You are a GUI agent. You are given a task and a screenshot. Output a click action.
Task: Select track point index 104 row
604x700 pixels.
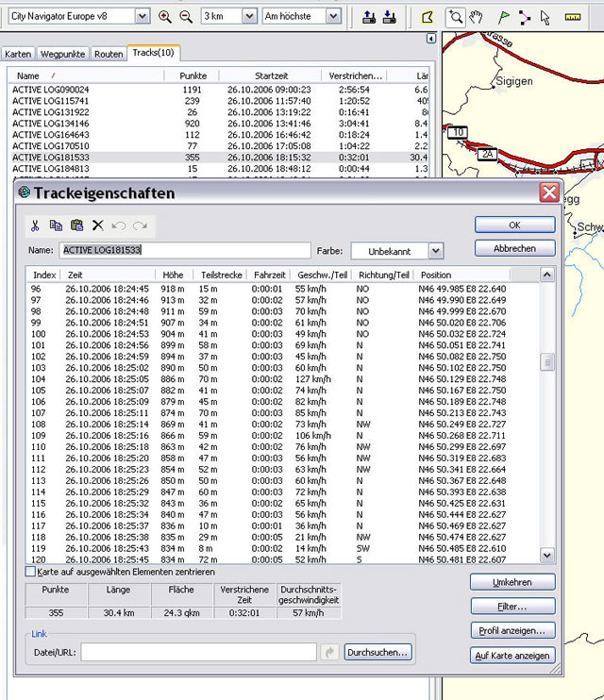click(282, 379)
